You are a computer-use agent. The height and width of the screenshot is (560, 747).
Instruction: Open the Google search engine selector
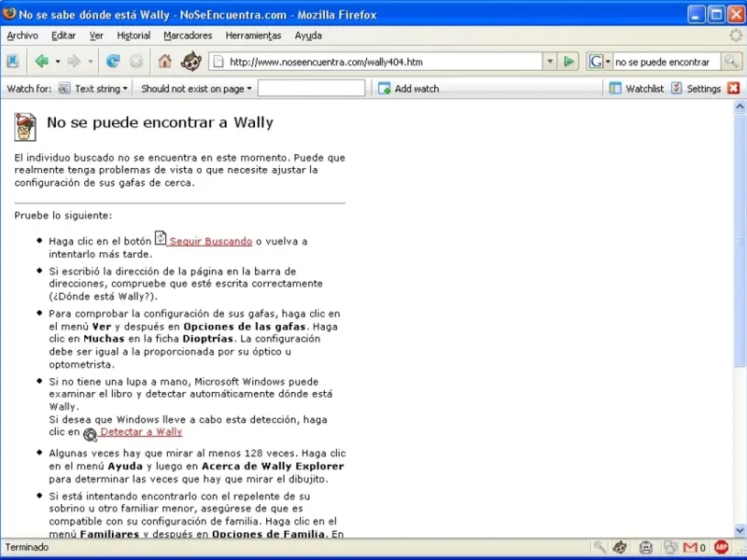pyautogui.click(x=599, y=62)
